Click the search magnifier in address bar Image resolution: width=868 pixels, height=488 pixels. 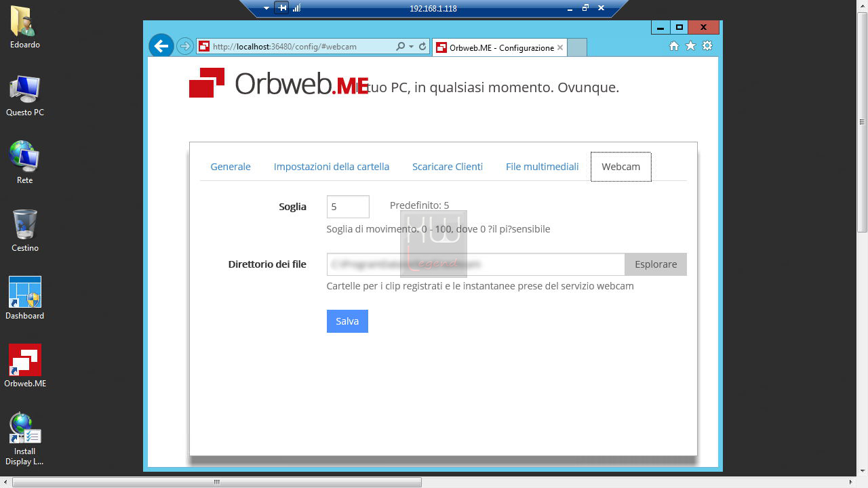tap(400, 47)
